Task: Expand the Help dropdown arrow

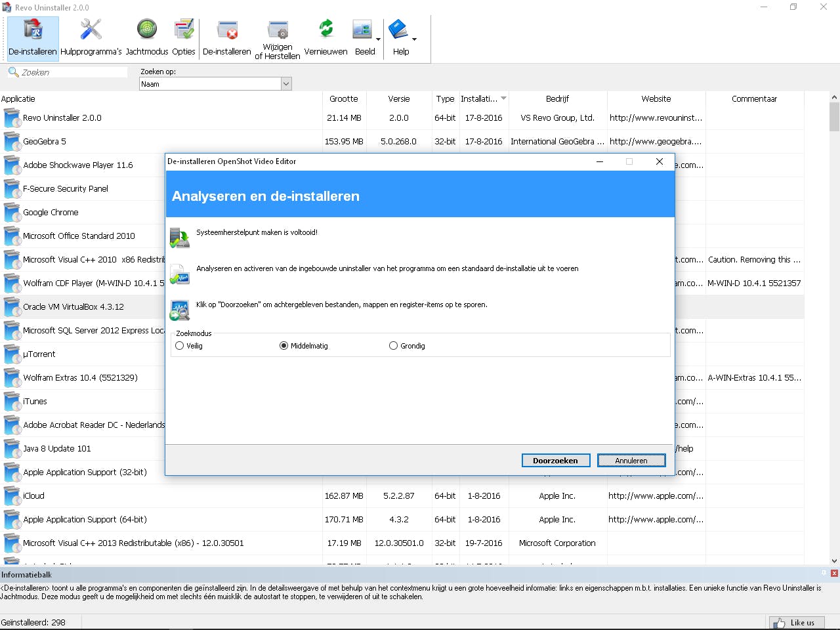Action: pos(414,39)
